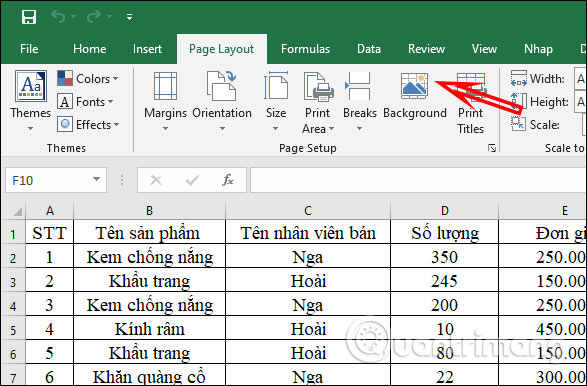Click the quantity cell '350'
Viewport: 587px width, 386px height.
pos(444,256)
